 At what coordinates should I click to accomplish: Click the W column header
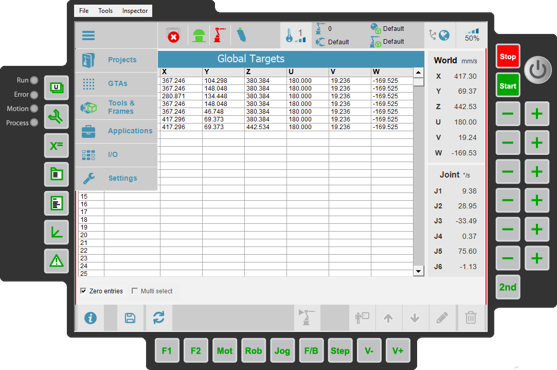tap(392, 72)
